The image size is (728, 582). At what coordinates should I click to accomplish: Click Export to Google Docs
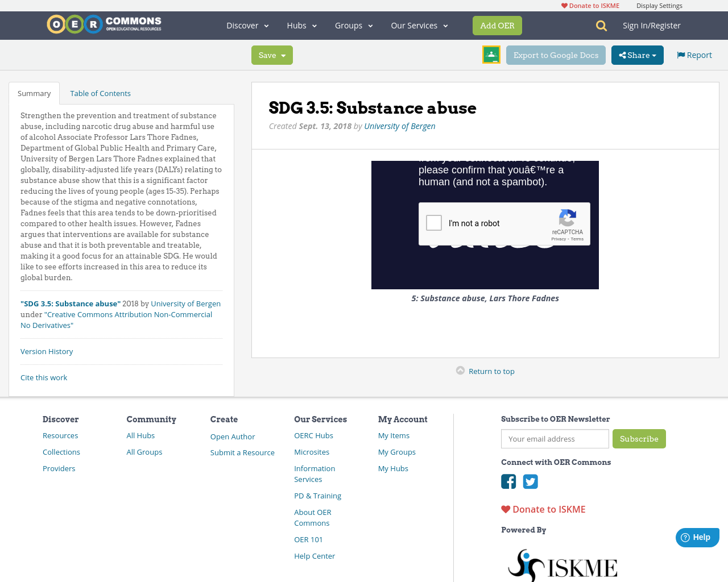pos(556,55)
